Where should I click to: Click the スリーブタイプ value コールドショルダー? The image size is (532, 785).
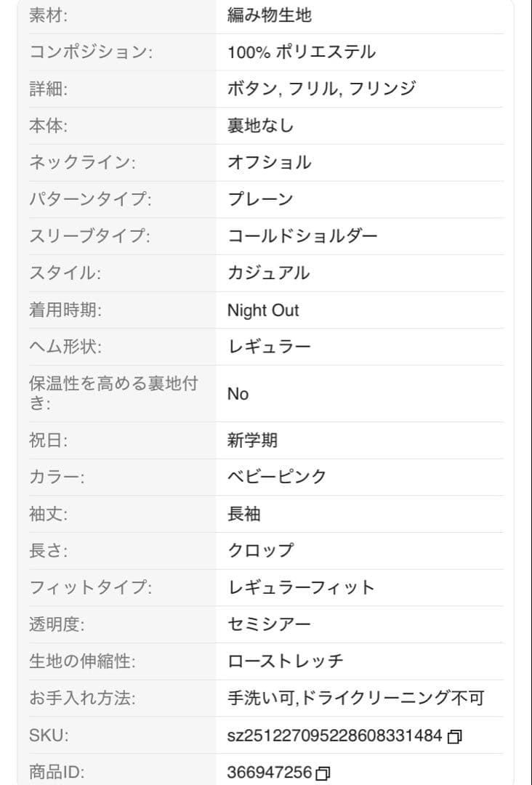[x=302, y=235]
